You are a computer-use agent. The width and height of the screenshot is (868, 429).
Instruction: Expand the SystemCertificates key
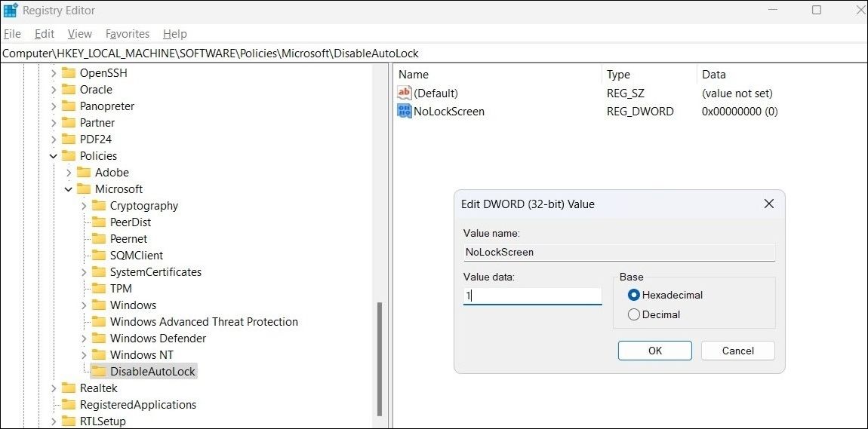(84, 272)
